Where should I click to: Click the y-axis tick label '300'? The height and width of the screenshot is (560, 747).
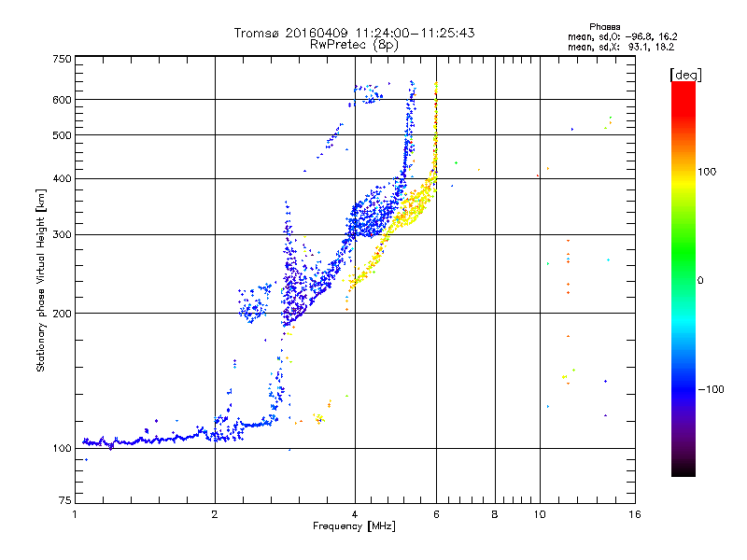coord(62,235)
